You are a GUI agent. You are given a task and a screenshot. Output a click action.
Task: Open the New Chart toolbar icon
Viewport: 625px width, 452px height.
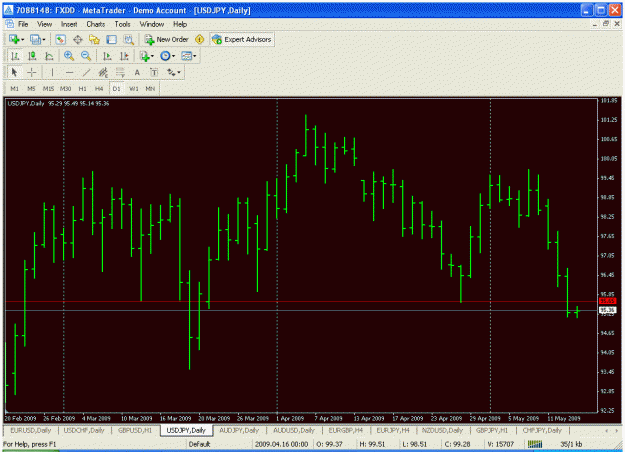14,39
